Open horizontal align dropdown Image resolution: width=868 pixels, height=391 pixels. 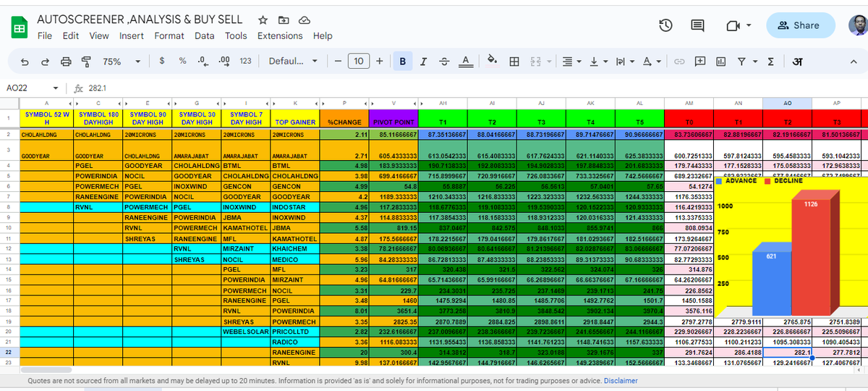coord(572,62)
